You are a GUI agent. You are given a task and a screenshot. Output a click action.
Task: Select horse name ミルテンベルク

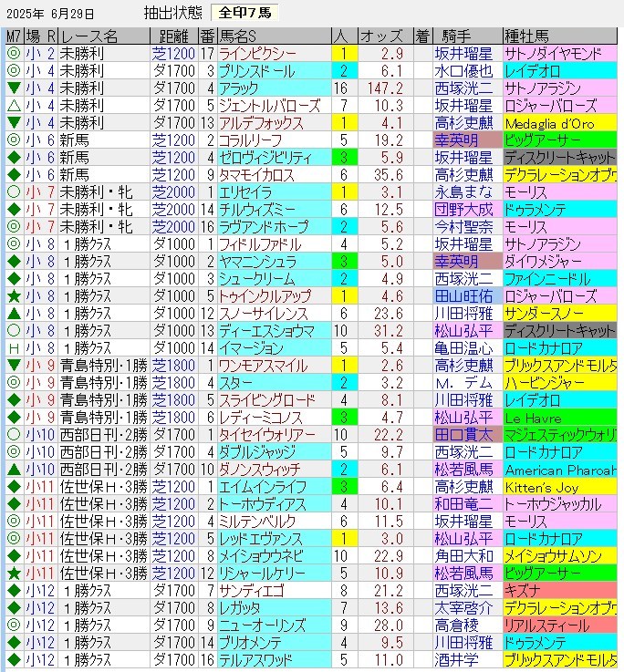click(257, 522)
